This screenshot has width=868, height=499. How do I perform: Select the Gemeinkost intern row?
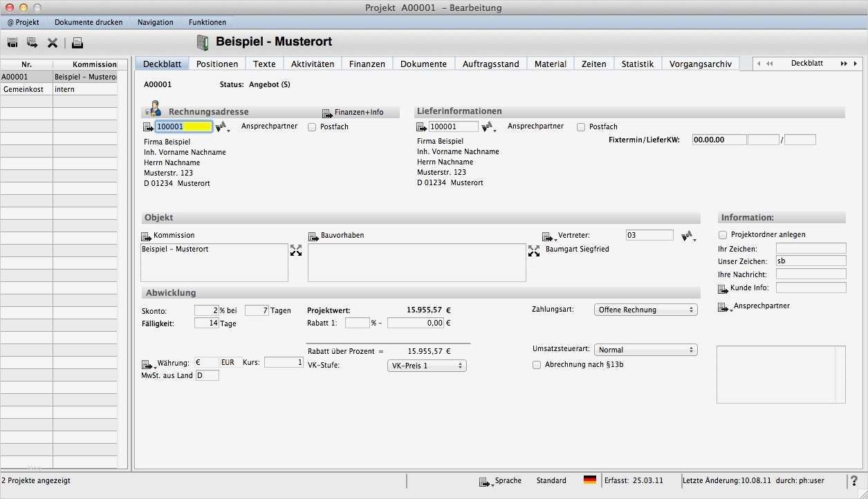click(59, 89)
